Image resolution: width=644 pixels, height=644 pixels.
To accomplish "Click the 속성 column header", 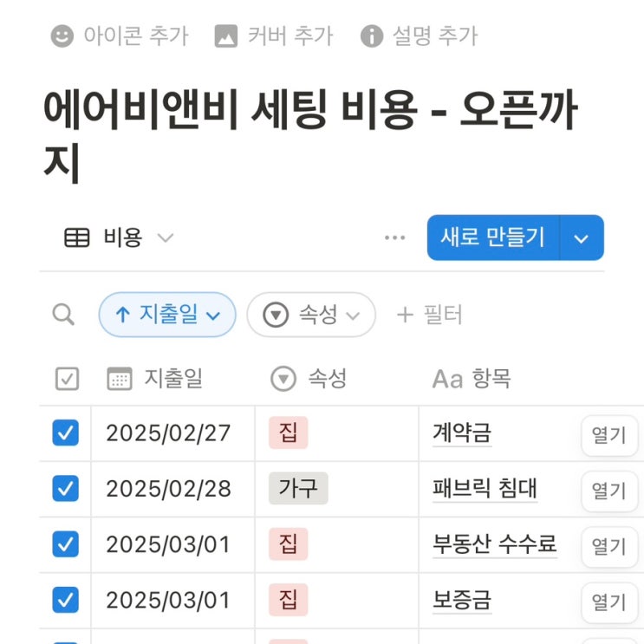I will 309,378.
